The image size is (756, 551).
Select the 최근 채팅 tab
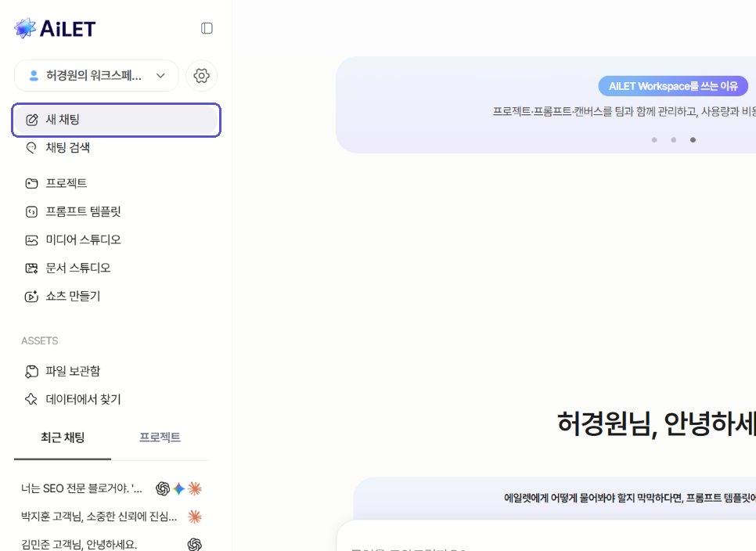tap(63, 438)
